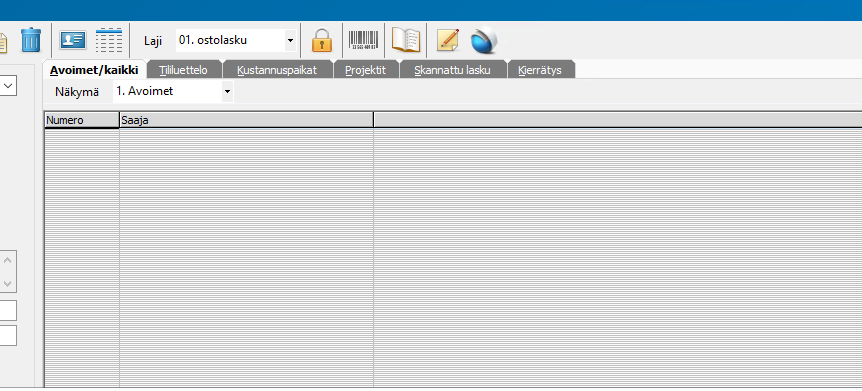Screen dimensions: 862x391
Task: Click the blue globe sphere icon
Action: 484,41
